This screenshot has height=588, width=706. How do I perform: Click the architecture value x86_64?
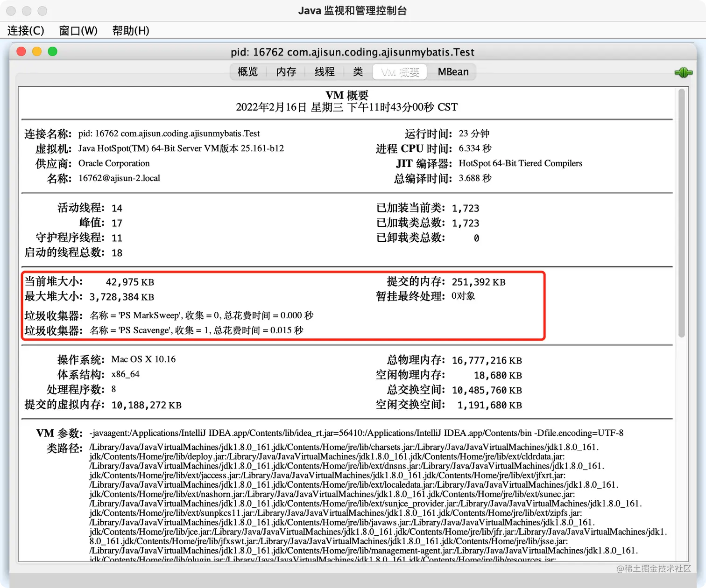125,374
